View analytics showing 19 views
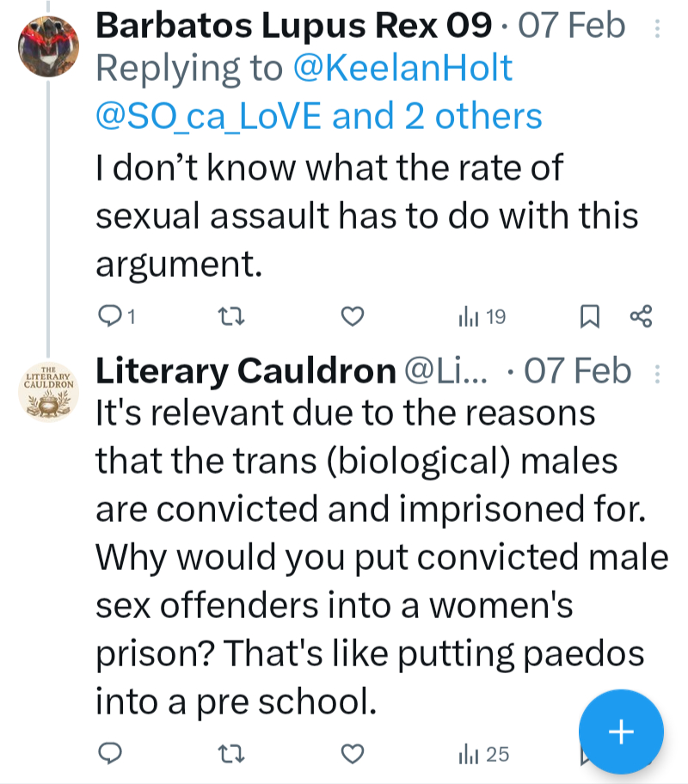Viewport: 688px width, 784px height. pyautogui.click(x=482, y=317)
